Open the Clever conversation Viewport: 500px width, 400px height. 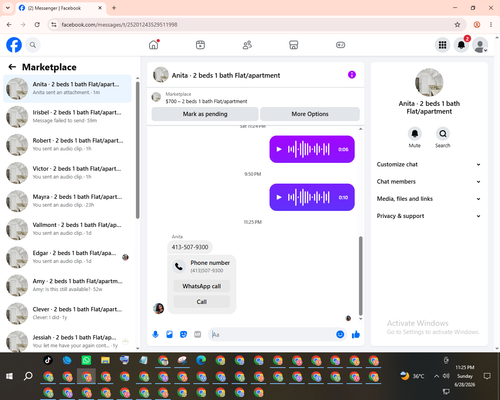coord(67,313)
